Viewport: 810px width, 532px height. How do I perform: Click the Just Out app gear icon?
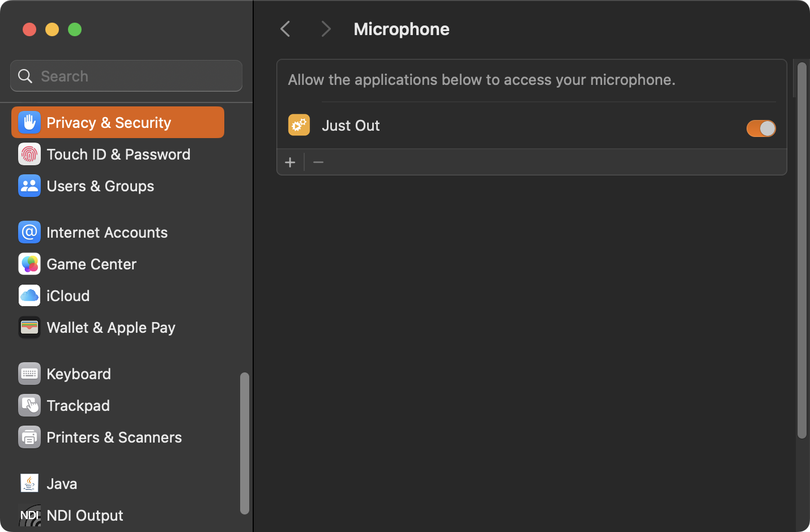point(299,125)
